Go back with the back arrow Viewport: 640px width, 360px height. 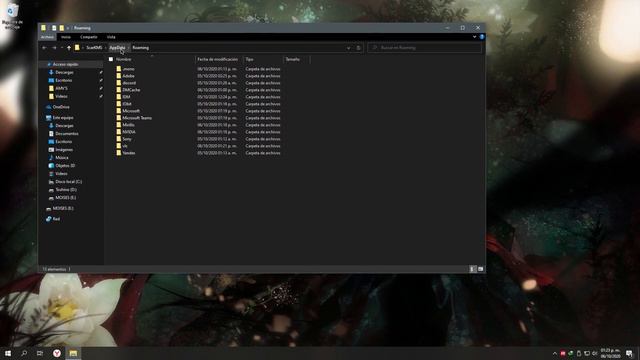(x=44, y=48)
